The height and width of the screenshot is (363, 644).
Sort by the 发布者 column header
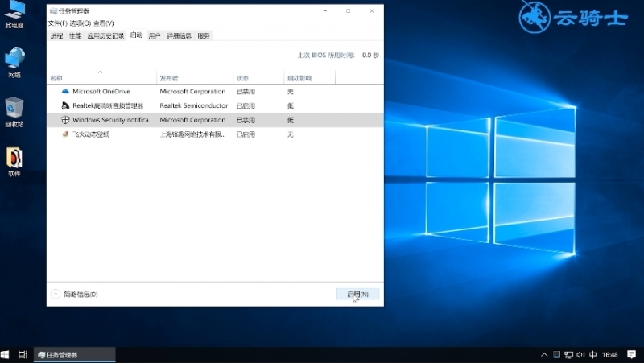coord(195,77)
